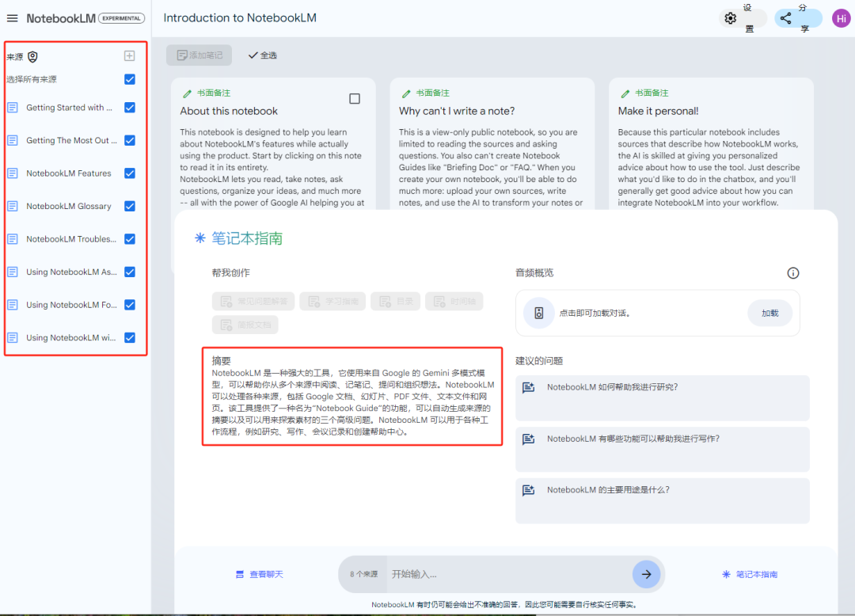Click the add source plus icon
The width and height of the screenshot is (855, 616).
coord(129,55)
